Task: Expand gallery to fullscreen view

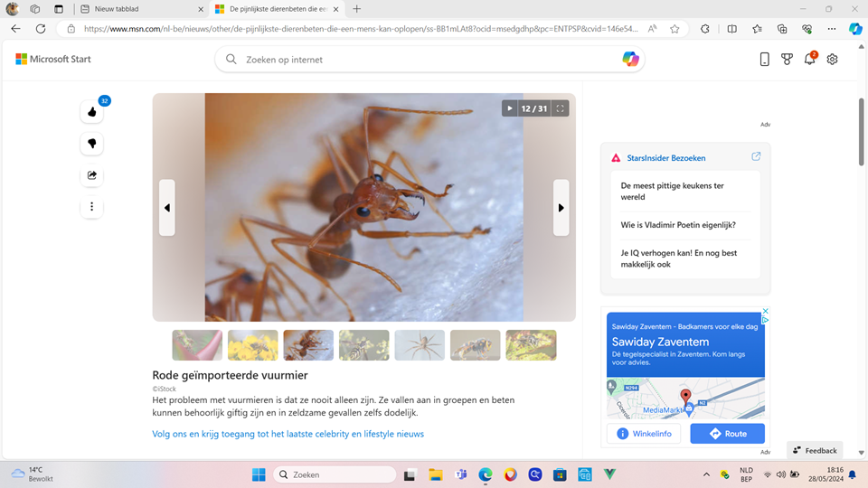Action: (x=560, y=108)
